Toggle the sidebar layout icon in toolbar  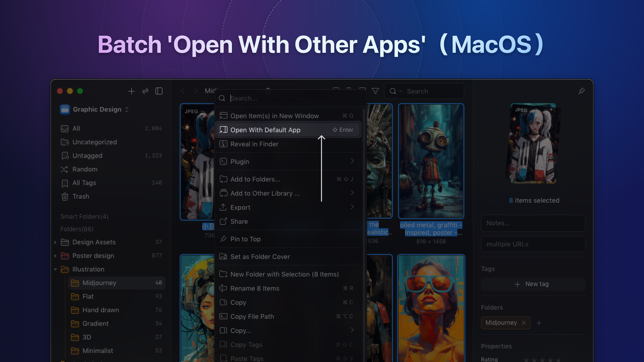pyautogui.click(x=159, y=91)
